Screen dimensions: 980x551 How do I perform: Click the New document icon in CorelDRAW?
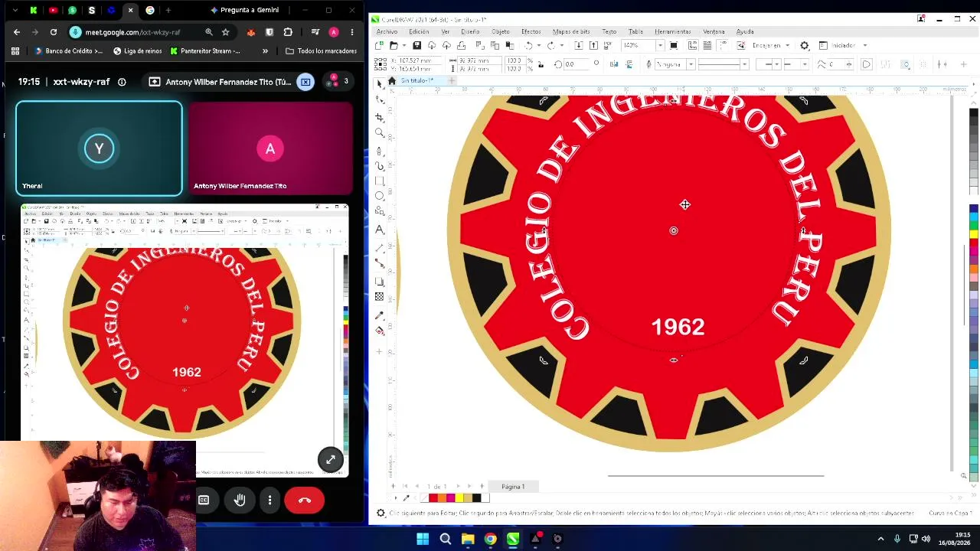380,45
